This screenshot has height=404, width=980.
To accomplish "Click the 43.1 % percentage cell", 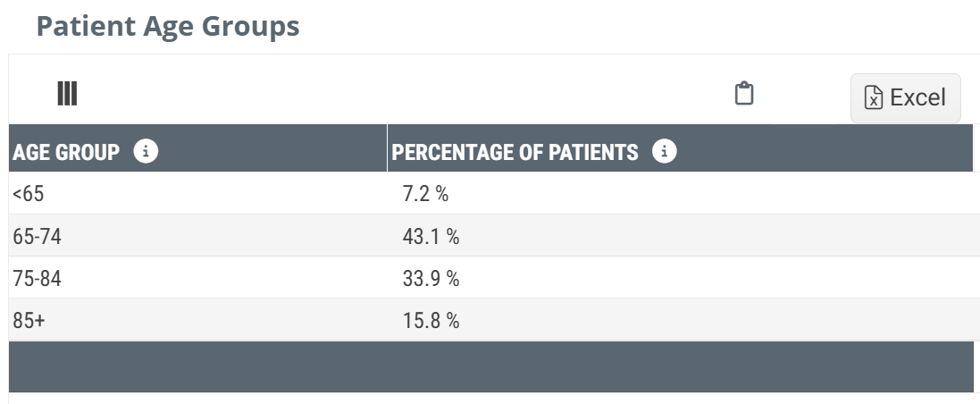I will tap(431, 236).
